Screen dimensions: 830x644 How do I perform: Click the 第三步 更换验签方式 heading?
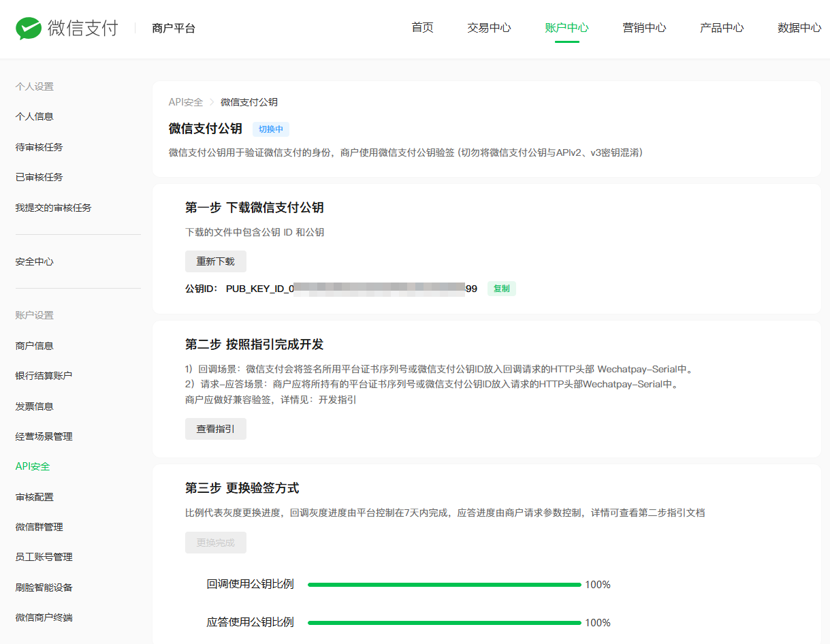point(242,488)
